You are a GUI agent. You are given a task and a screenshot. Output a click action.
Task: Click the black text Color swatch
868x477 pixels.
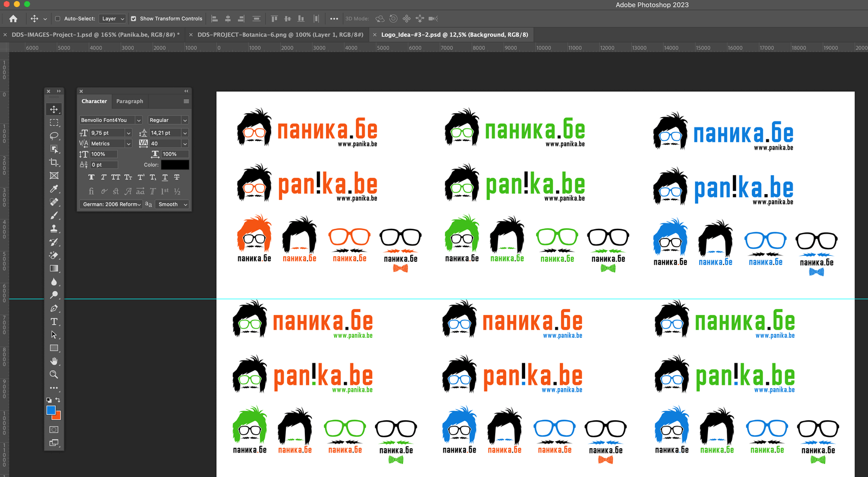pyautogui.click(x=175, y=165)
